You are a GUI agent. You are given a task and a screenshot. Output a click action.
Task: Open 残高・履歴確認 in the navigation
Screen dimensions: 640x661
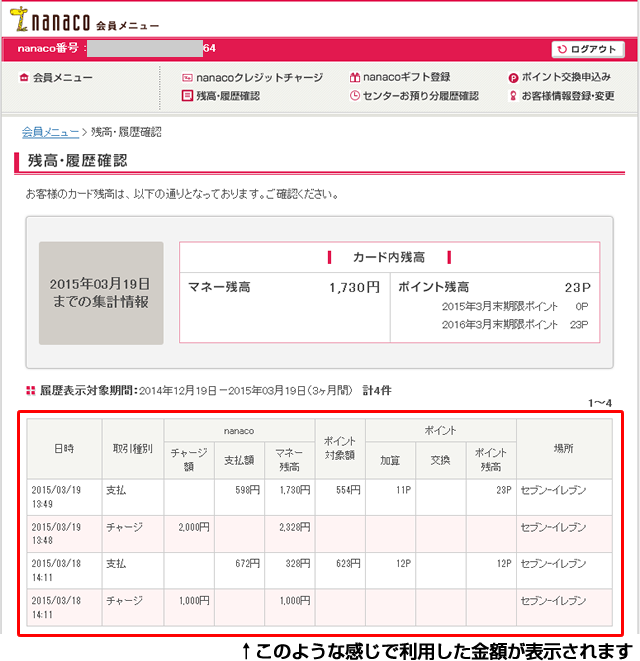click(x=228, y=96)
